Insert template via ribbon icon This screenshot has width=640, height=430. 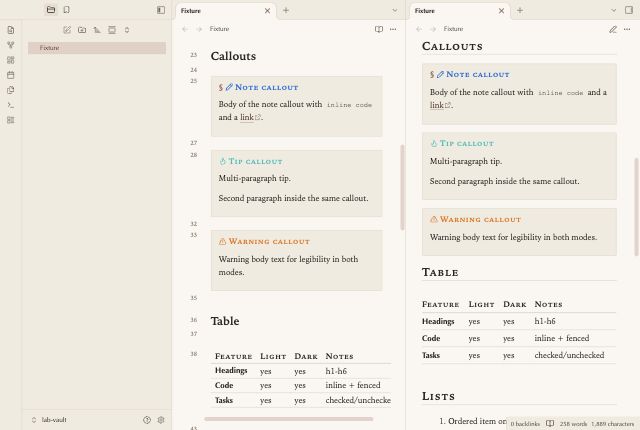point(11,90)
